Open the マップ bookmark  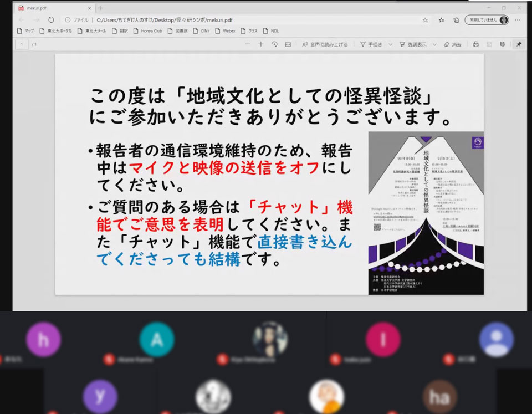pos(25,31)
